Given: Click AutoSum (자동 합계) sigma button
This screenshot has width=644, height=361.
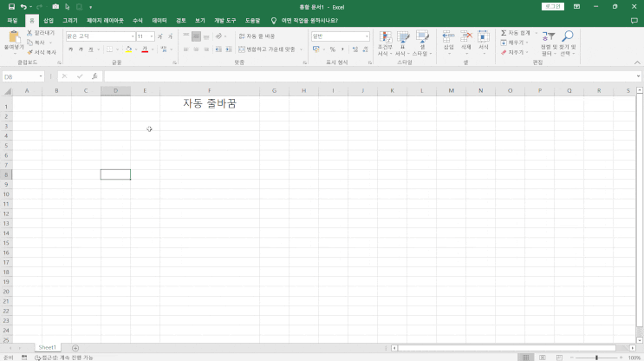Looking at the screenshot, I should 515,33.
